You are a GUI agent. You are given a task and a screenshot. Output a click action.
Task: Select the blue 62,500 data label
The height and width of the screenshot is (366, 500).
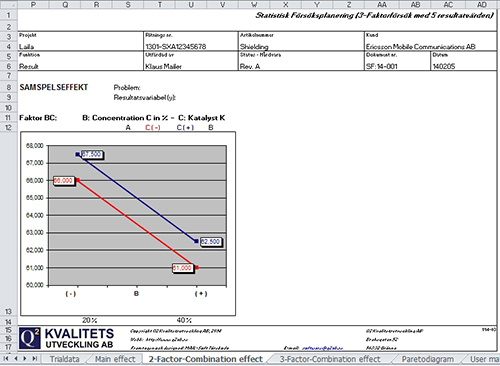(x=210, y=242)
